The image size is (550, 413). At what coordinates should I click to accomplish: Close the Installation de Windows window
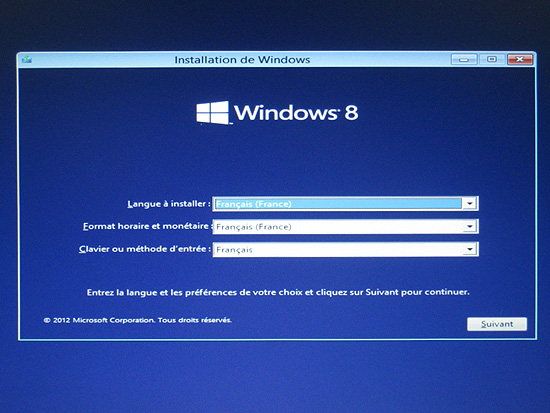(520, 59)
